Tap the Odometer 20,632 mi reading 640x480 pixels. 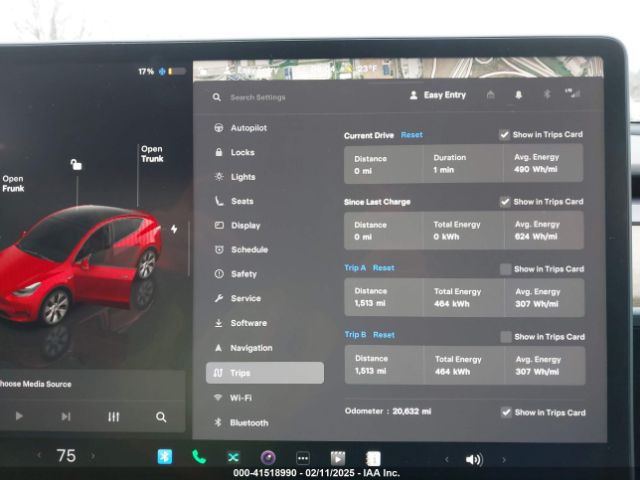[x=388, y=411]
